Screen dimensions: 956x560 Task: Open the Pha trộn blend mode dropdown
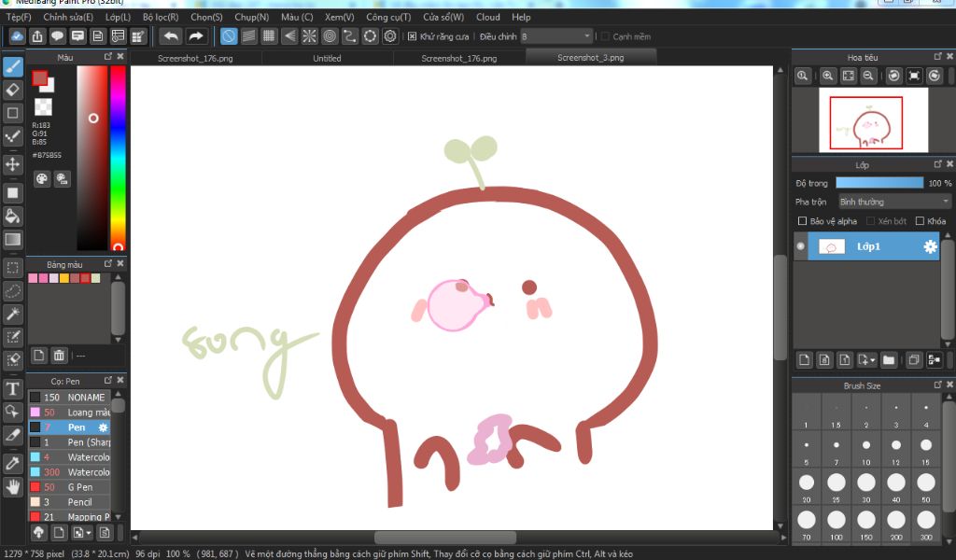point(894,202)
